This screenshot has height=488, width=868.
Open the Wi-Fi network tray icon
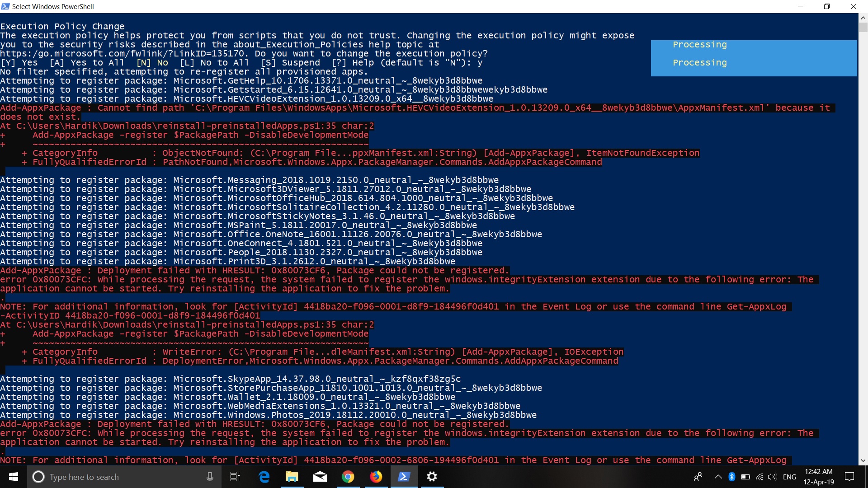click(x=759, y=477)
